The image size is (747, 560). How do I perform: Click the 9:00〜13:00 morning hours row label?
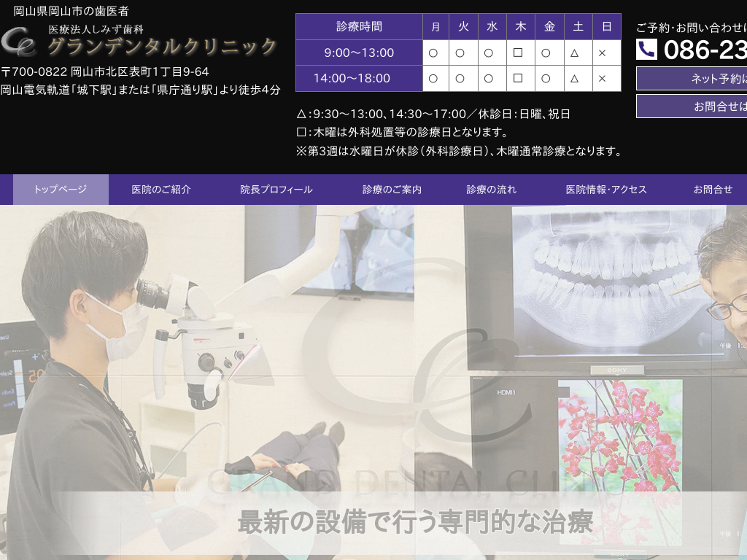[x=359, y=52]
